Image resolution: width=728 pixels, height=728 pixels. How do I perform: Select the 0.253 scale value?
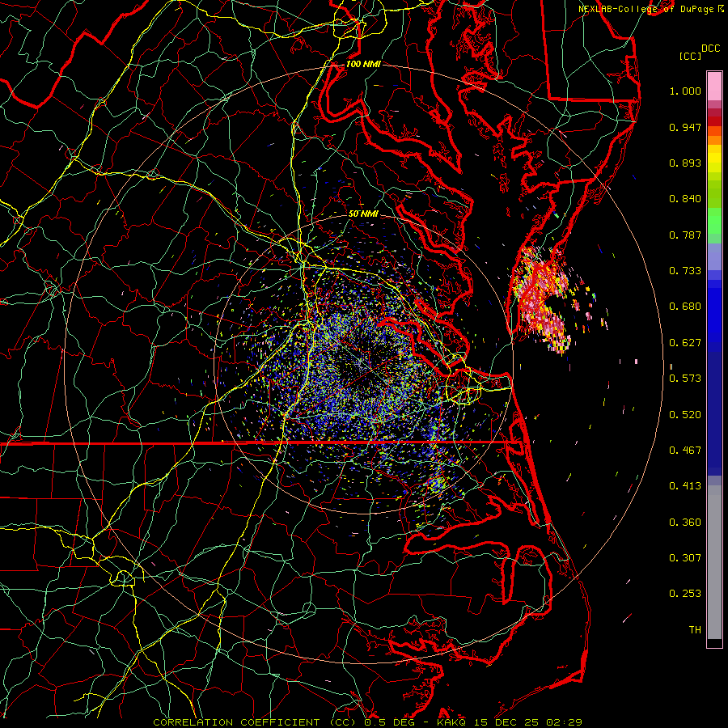(685, 594)
